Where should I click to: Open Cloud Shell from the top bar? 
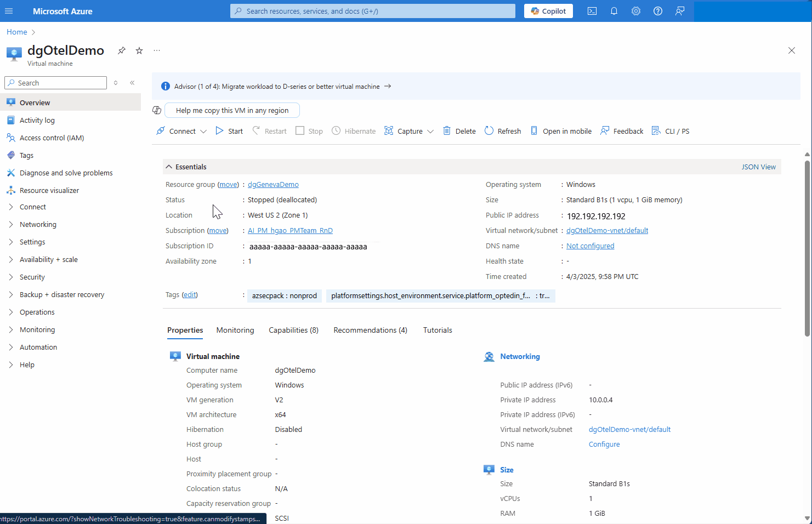(x=592, y=11)
